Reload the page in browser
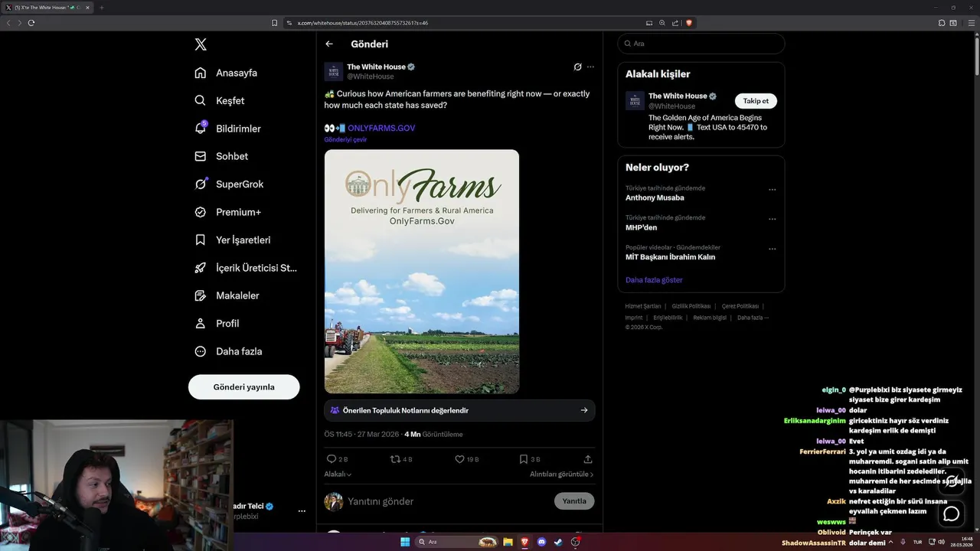The width and height of the screenshot is (980, 551). 31,23
